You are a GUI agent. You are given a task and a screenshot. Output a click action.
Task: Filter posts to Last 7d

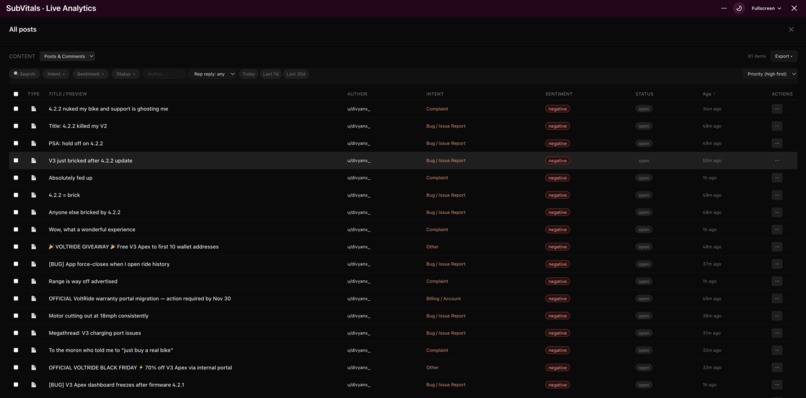point(271,74)
